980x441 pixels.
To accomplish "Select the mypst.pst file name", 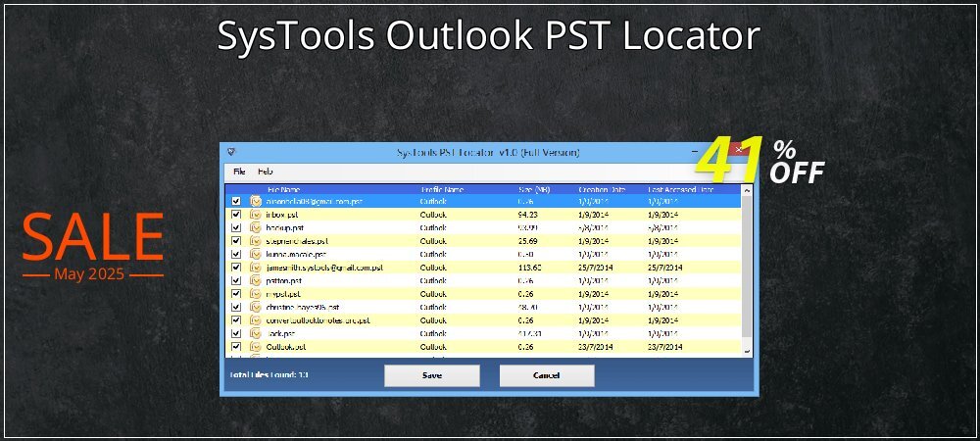I will (283, 294).
